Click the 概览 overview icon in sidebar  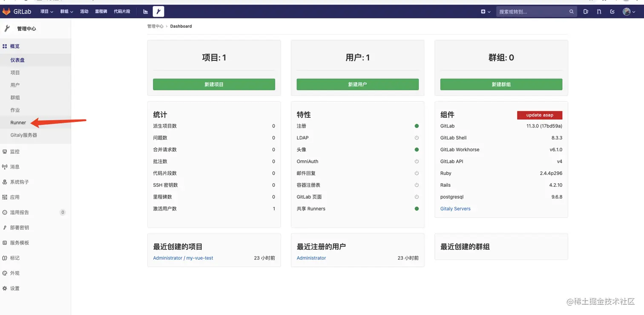coord(5,46)
